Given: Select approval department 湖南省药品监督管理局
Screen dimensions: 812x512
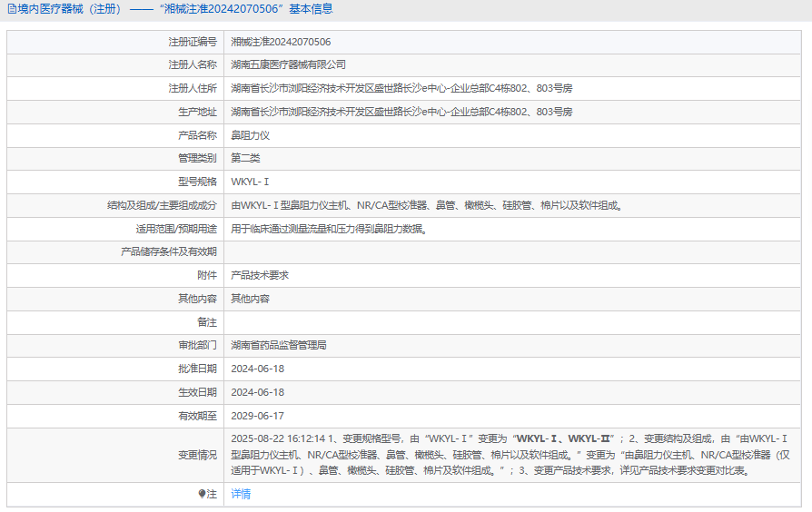Looking at the screenshot, I should pyautogui.click(x=279, y=345).
